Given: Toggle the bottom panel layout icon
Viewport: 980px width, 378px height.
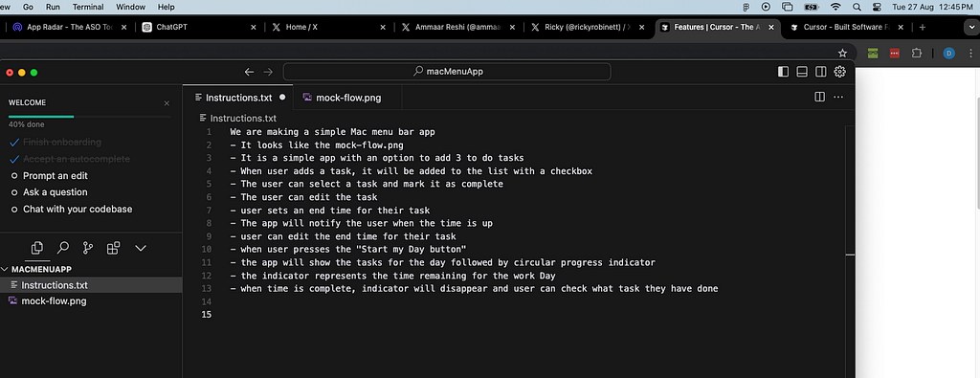Looking at the screenshot, I should [x=802, y=71].
